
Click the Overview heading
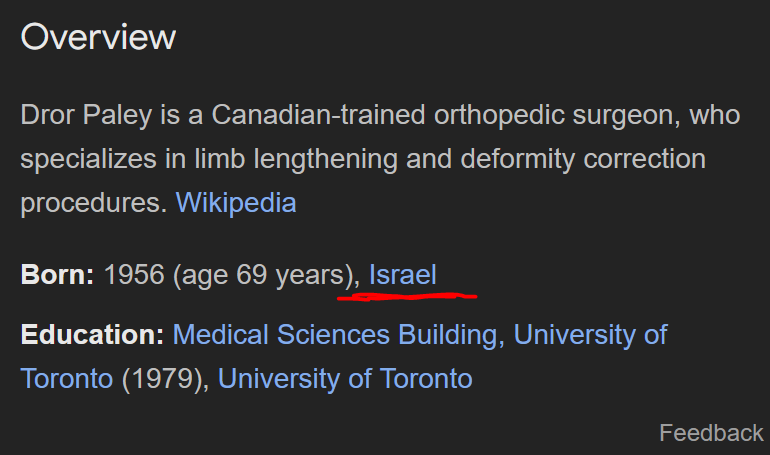(98, 37)
